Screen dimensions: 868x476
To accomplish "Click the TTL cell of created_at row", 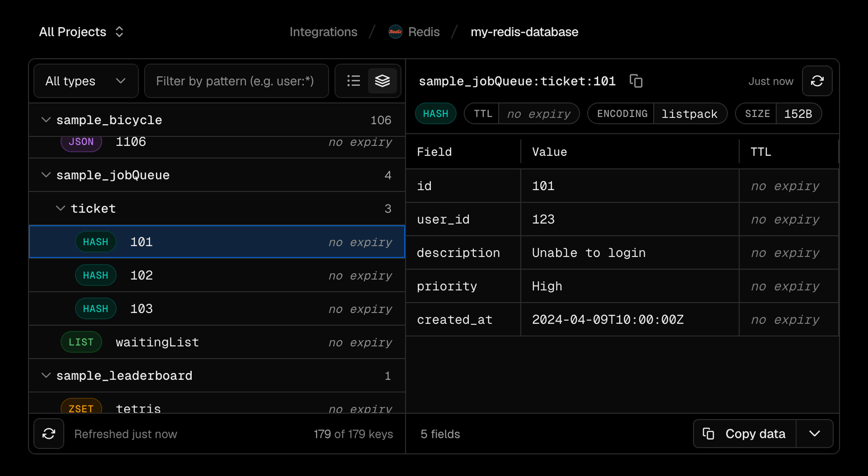I will coord(789,319).
